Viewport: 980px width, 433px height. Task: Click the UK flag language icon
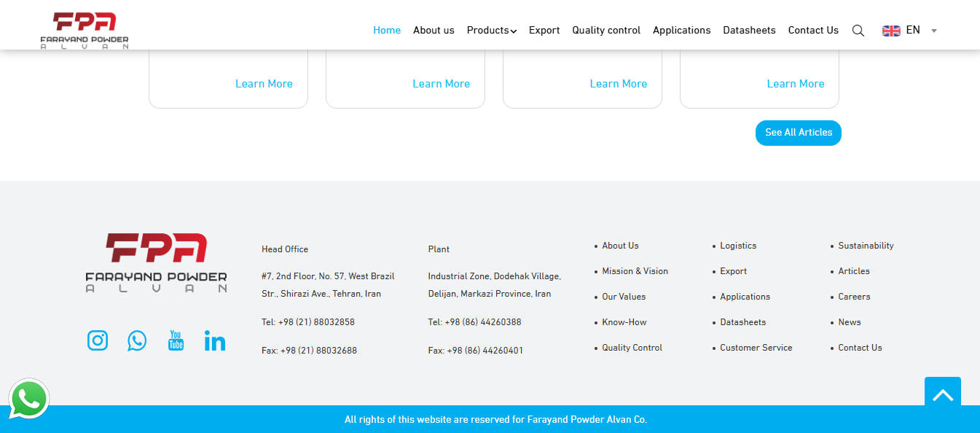tap(891, 31)
